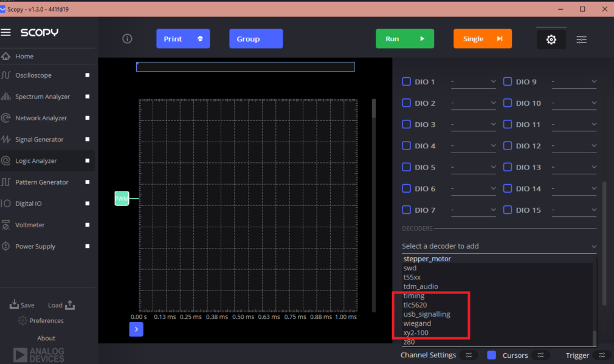Enable the DIO 1 channel checkbox
This screenshot has width=614, height=364.
click(x=405, y=81)
